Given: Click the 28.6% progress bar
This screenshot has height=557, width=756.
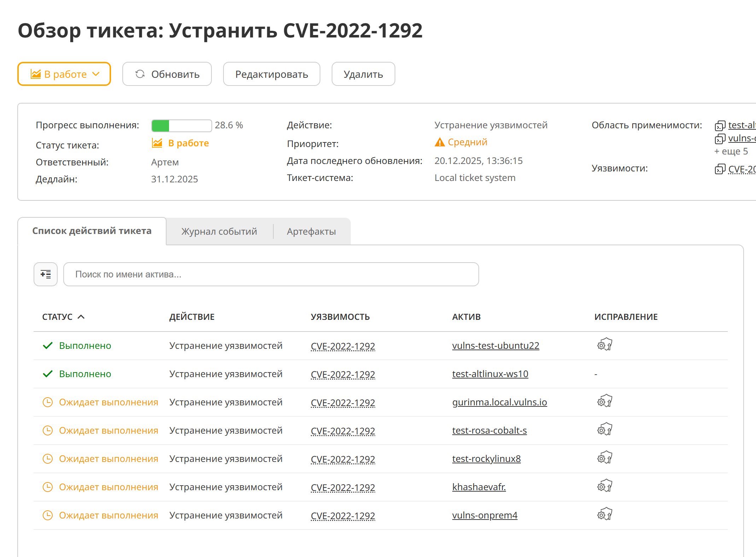Looking at the screenshot, I should pyautogui.click(x=181, y=125).
